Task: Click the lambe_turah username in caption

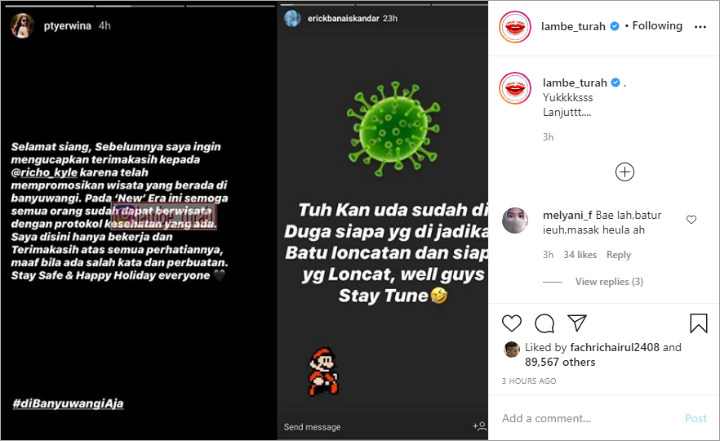Action: click(x=574, y=83)
